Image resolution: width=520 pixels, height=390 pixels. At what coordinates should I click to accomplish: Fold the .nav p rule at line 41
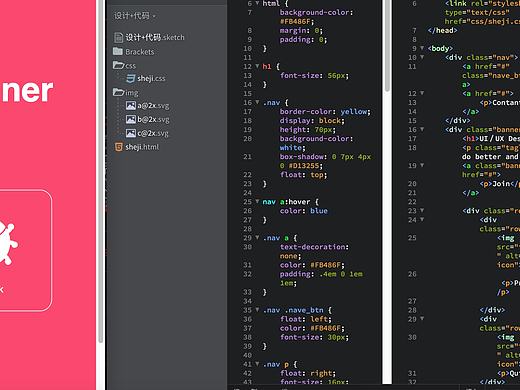257,364
